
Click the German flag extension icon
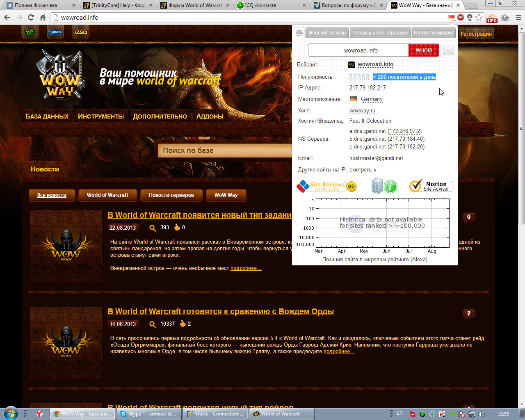click(x=451, y=18)
